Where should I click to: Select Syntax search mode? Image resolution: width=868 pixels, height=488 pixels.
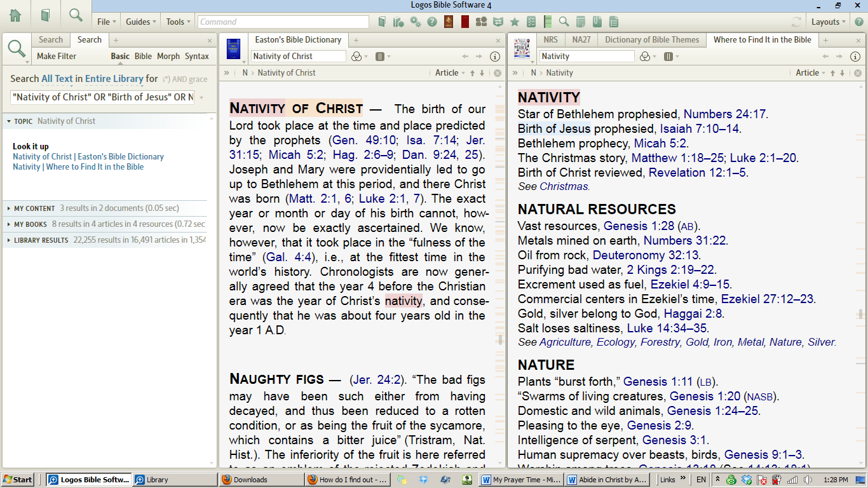coord(197,57)
